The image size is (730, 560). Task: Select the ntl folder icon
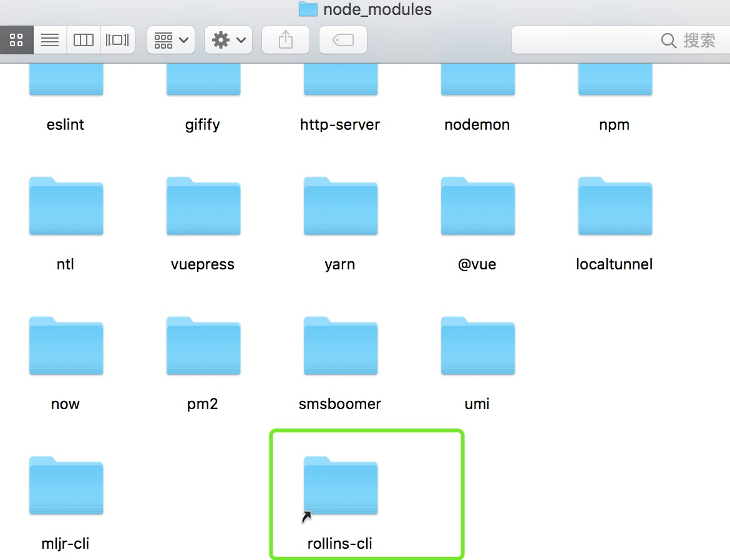66,206
